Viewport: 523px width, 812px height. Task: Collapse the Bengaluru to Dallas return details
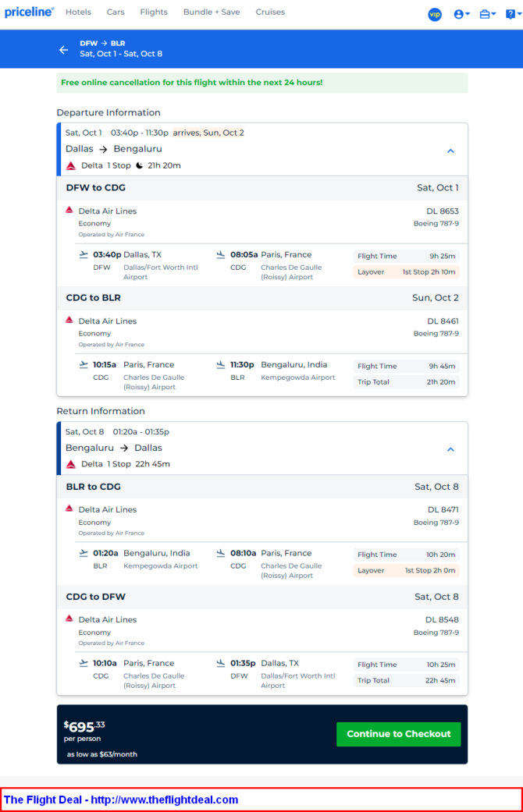pyautogui.click(x=450, y=449)
